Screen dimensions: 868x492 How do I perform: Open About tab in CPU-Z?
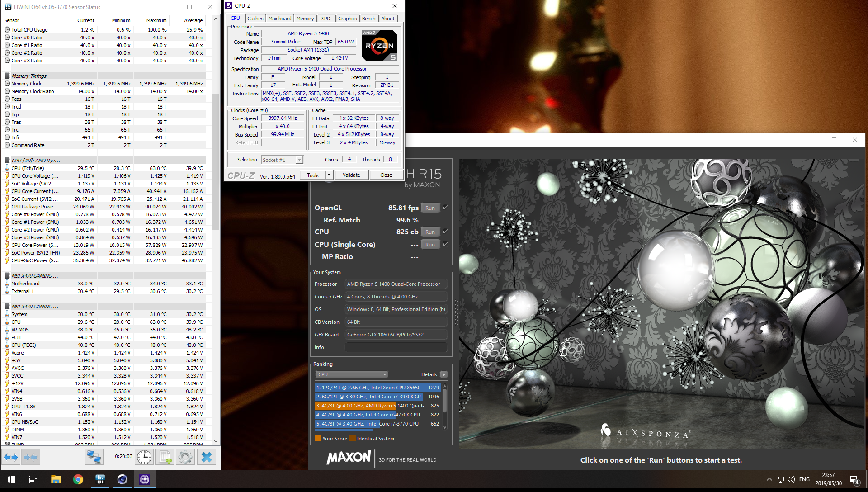pos(388,19)
